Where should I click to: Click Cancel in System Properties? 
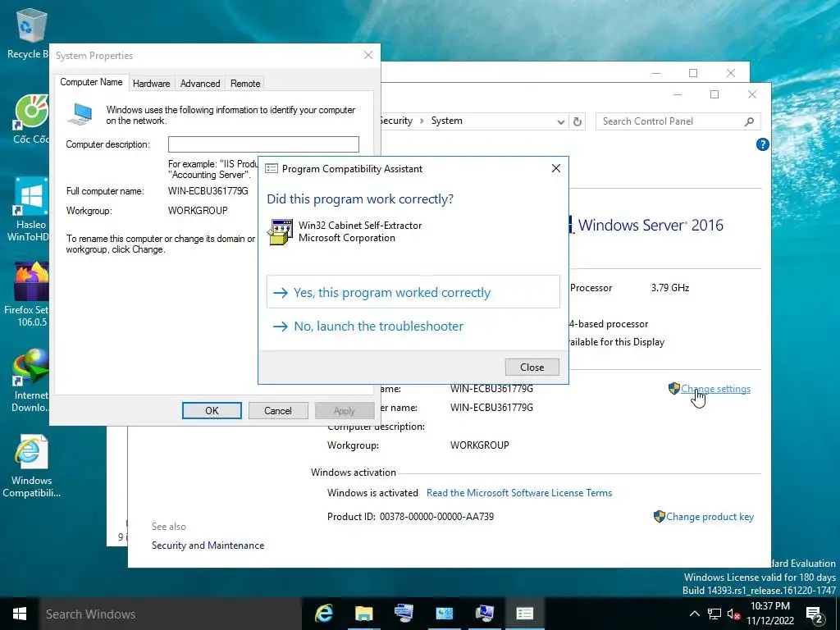point(278,410)
